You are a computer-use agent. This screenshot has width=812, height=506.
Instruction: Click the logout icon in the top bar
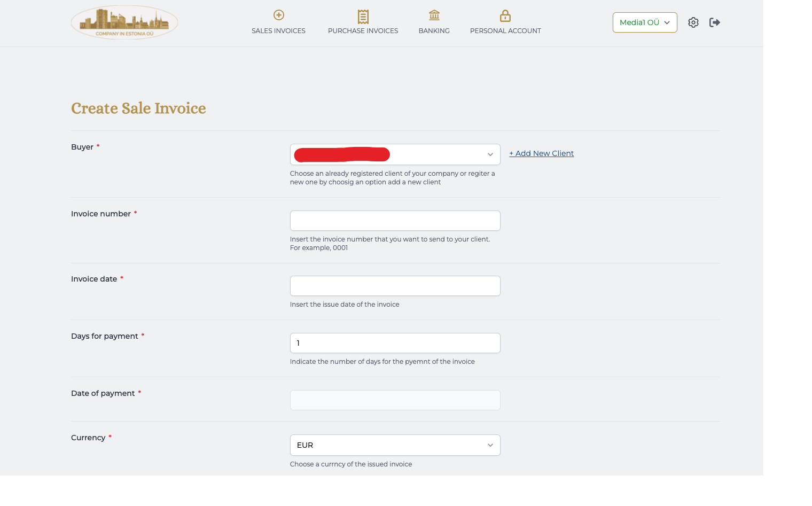coord(715,22)
